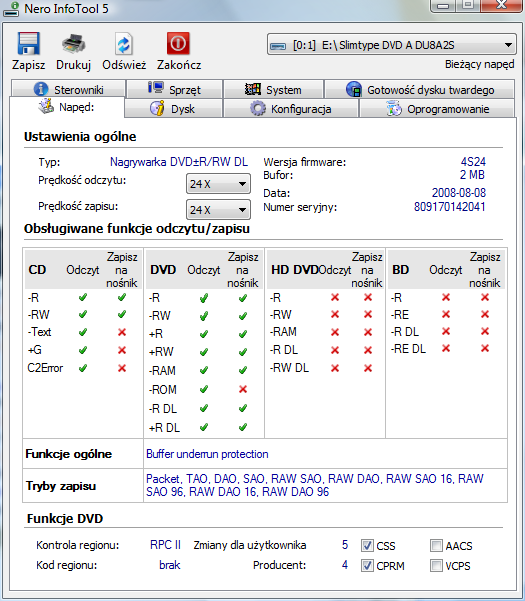Image resolution: width=525 pixels, height=601 pixels.
Task: Click the RPC II region control value
Action: (165, 545)
